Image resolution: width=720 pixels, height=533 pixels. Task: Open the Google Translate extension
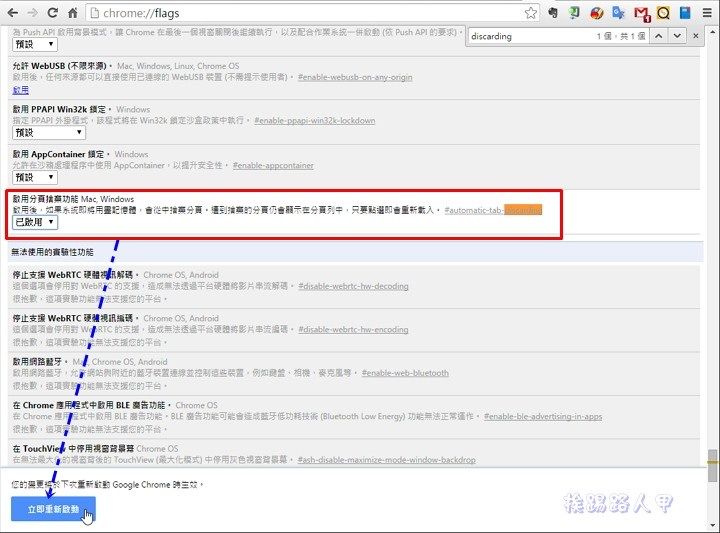(619, 13)
